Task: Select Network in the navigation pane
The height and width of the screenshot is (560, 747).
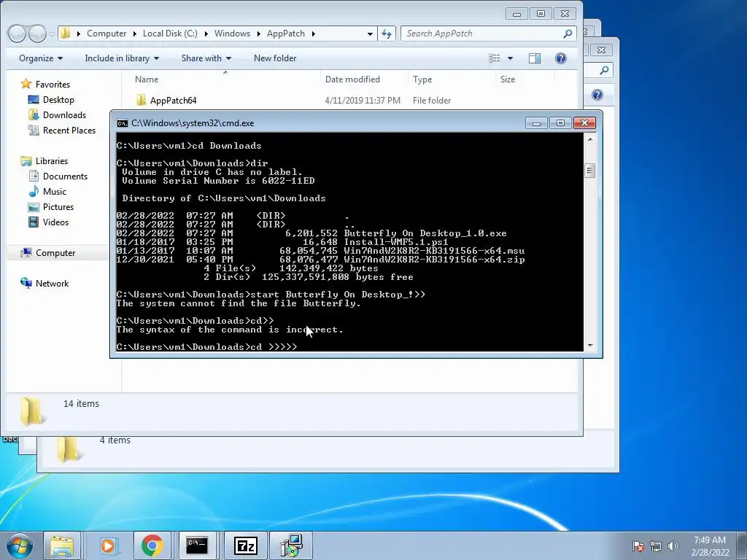Action: pyautogui.click(x=52, y=284)
